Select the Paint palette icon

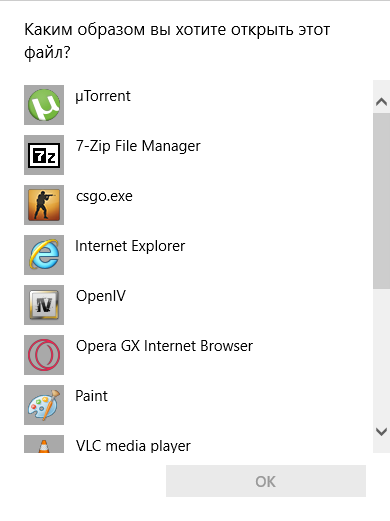coord(44,405)
